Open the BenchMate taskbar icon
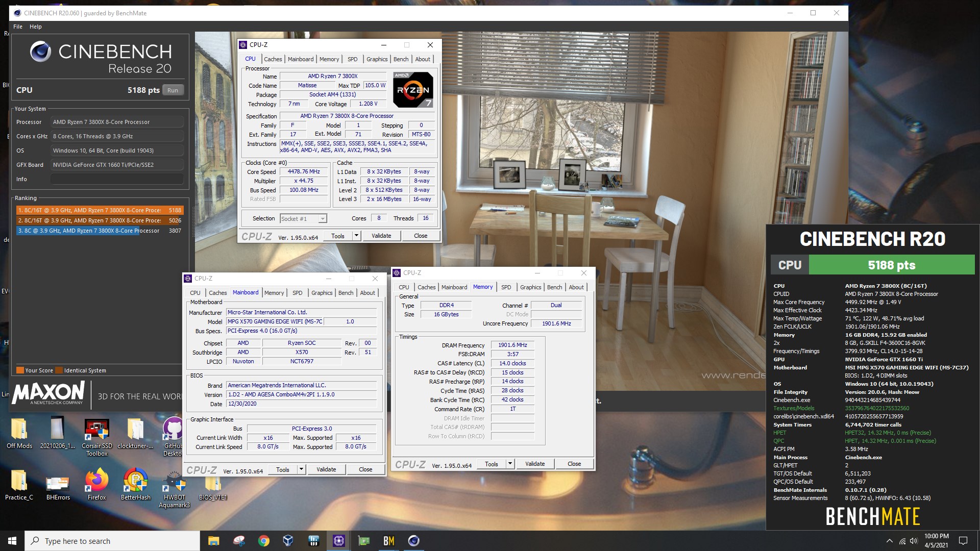 point(389,541)
